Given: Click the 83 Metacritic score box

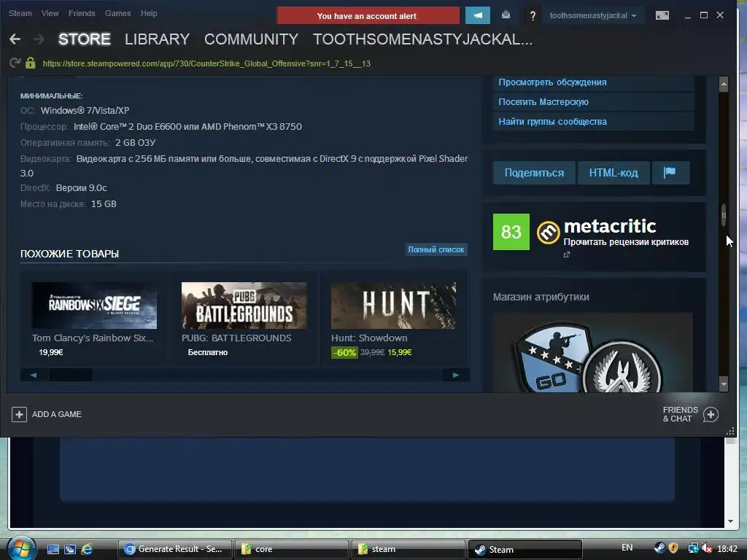Looking at the screenshot, I should pyautogui.click(x=511, y=232).
